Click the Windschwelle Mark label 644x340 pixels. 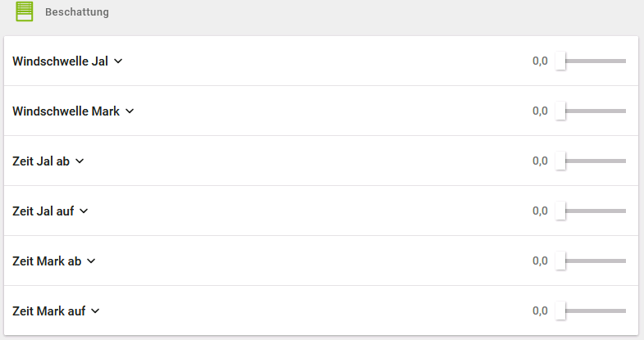point(66,111)
